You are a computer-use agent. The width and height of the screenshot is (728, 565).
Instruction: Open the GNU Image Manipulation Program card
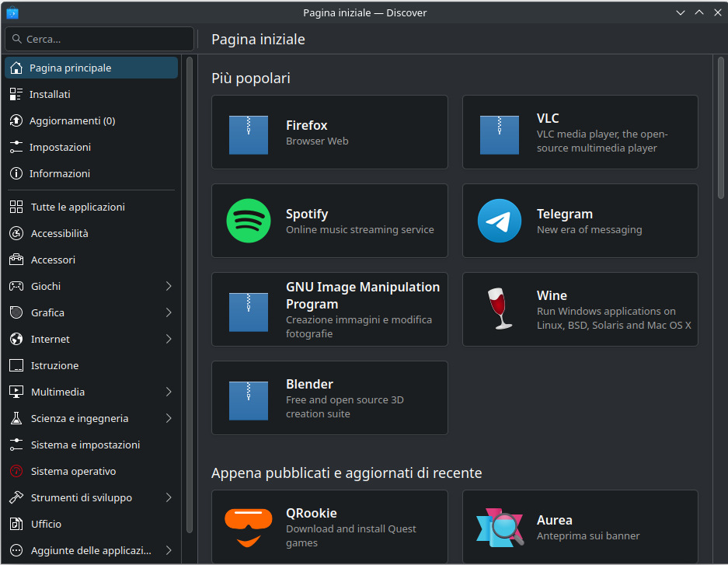(329, 309)
